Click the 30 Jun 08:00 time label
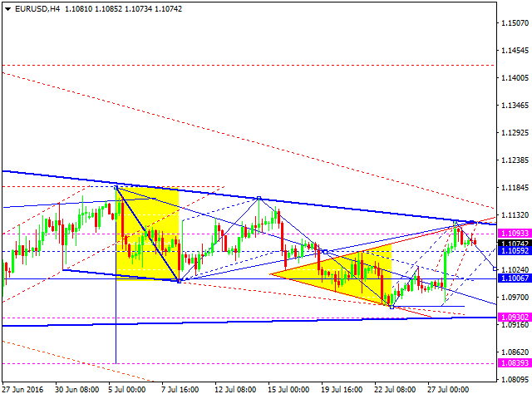 (77, 390)
